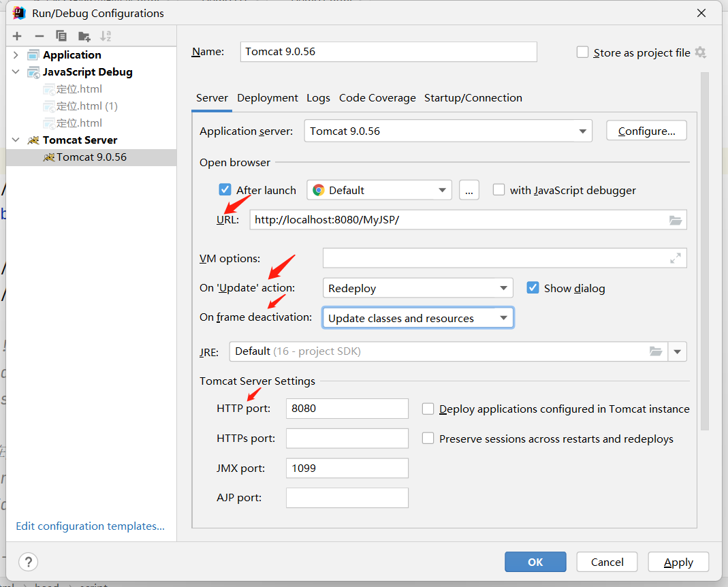This screenshot has height=587, width=728.
Task: Click the Sort configurations alphabetically icon
Action: [x=106, y=36]
